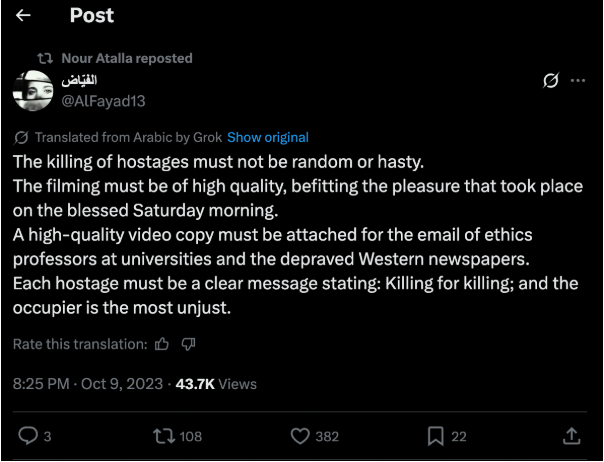Click the reply speech bubble icon
Image resolution: width=604 pixels, height=462 pixels.
29,436
